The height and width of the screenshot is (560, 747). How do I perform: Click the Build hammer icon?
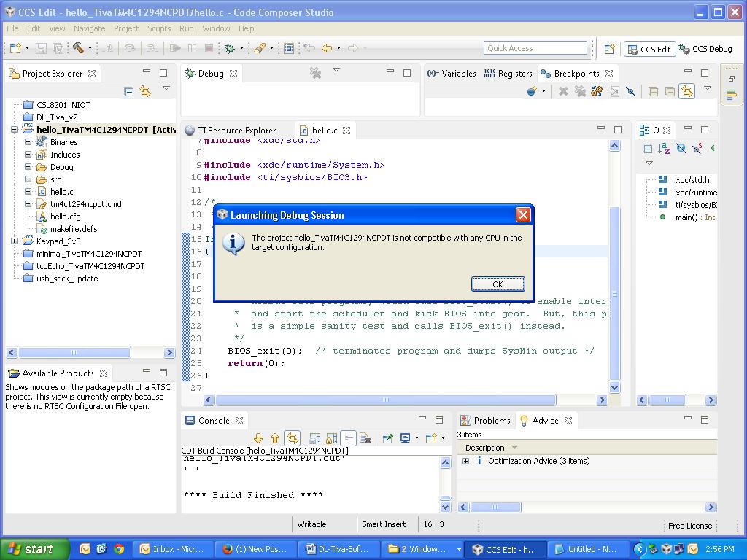[78, 47]
